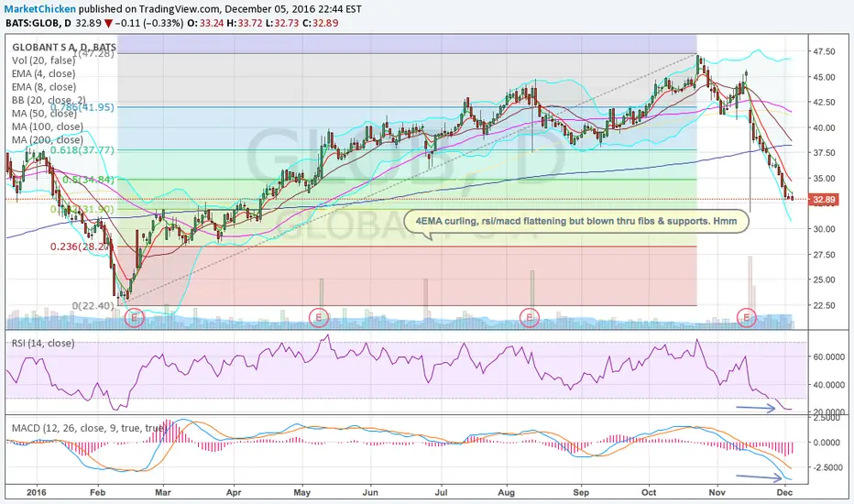Image resolution: width=854 pixels, height=504 pixels.
Task: Select the MA (50, close) indicator label
Action: [44, 114]
